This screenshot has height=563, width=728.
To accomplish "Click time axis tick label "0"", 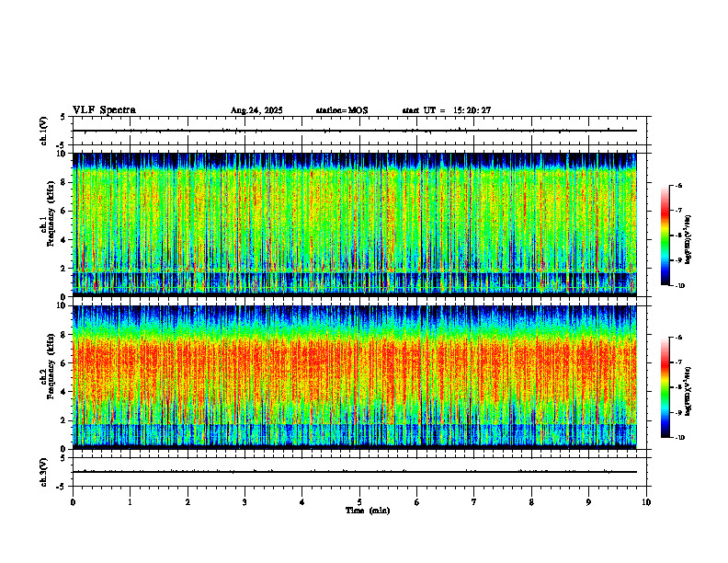I will (73, 502).
